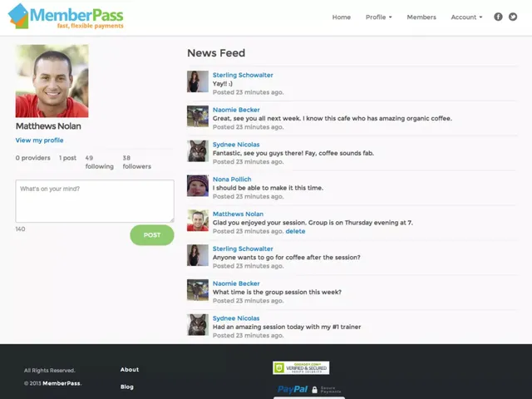Open Sydnee Nicolas's name on #1 trainer post

pyautogui.click(x=236, y=318)
